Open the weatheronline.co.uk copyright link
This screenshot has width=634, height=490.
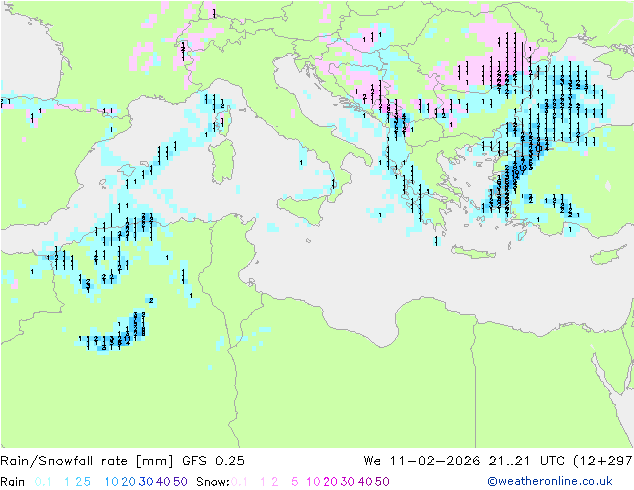click(550, 481)
